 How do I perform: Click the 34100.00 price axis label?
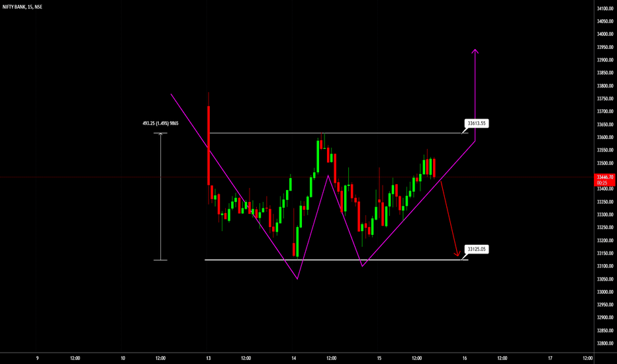(x=605, y=9)
